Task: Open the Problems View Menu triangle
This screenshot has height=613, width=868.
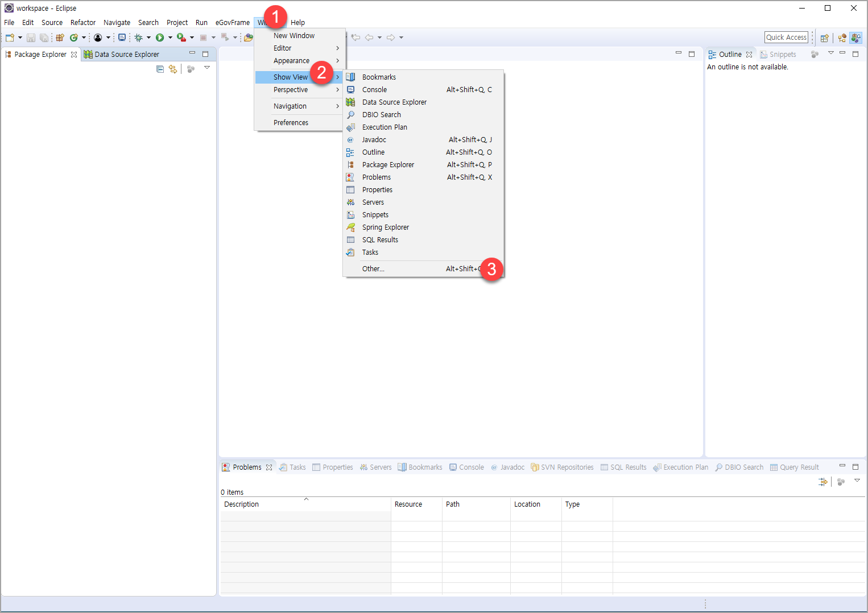Action: tap(857, 481)
